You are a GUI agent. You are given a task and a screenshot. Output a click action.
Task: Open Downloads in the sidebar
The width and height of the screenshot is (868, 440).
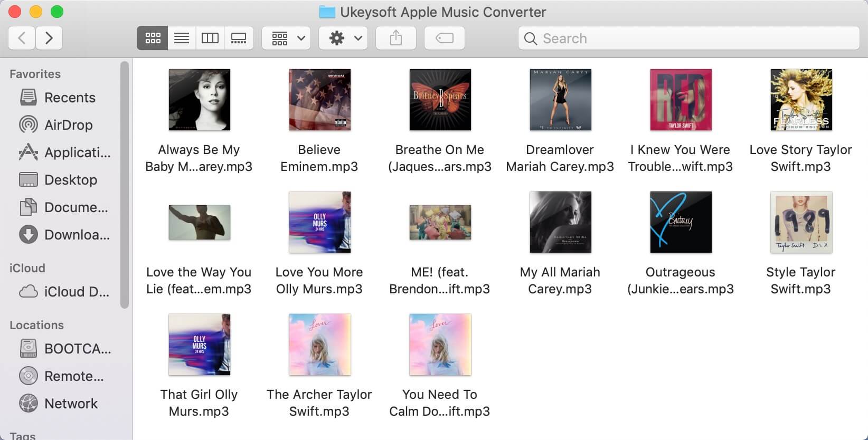[65, 235]
